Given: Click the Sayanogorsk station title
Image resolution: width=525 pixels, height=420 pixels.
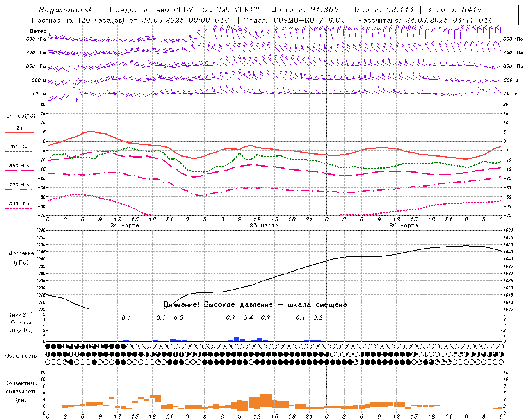Looking at the screenshot, I should coord(66,10).
